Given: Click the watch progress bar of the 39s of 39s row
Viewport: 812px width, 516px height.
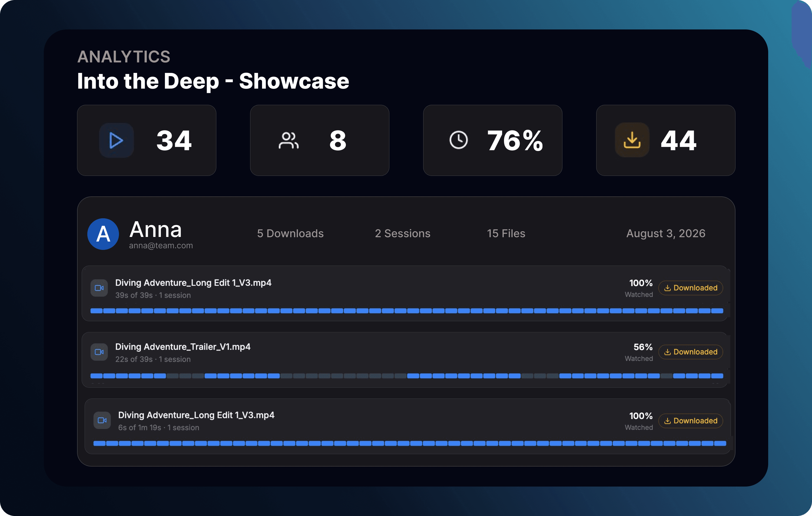Looking at the screenshot, I should pos(407,311).
